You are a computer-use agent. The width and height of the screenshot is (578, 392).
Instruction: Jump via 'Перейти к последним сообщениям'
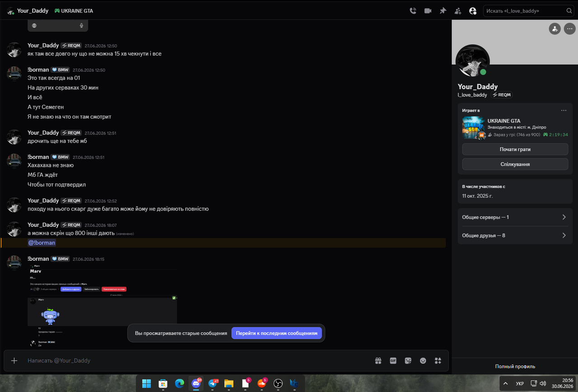coord(276,333)
